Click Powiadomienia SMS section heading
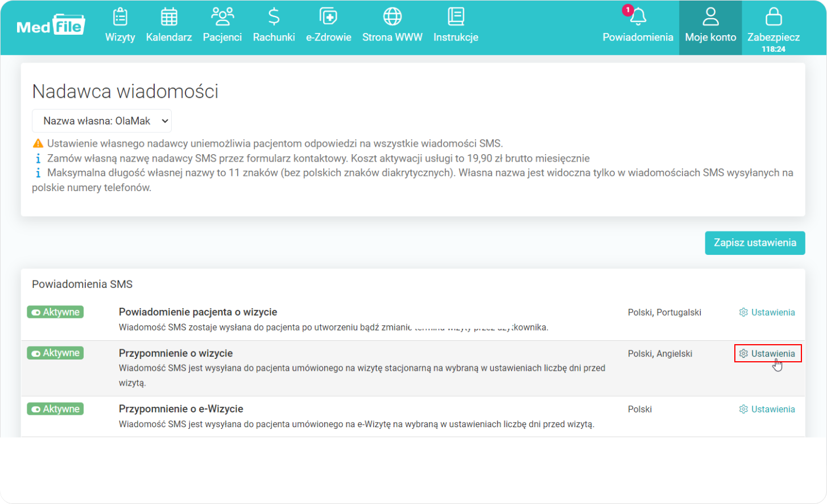Viewport: 827px width, 504px height. click(82, 284)
